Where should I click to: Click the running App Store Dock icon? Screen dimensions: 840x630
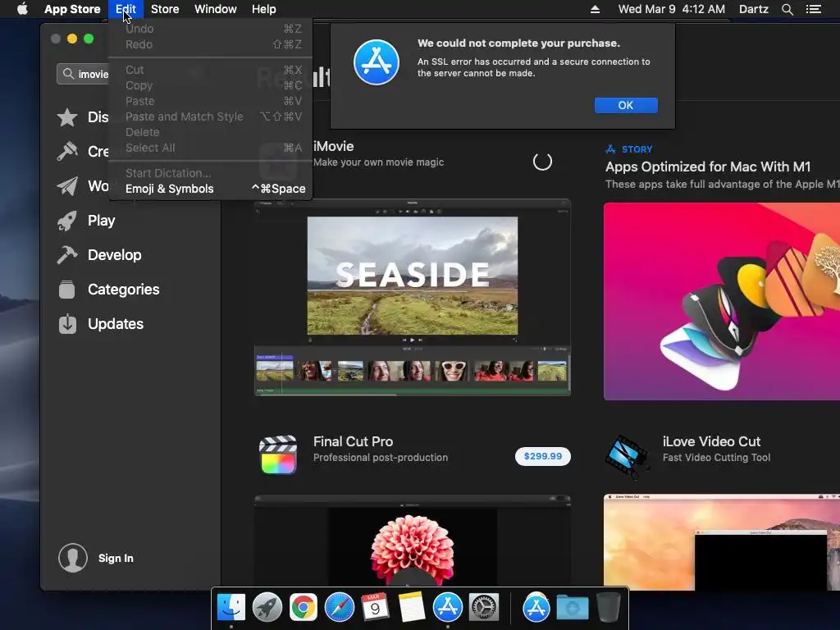[448, 607]
